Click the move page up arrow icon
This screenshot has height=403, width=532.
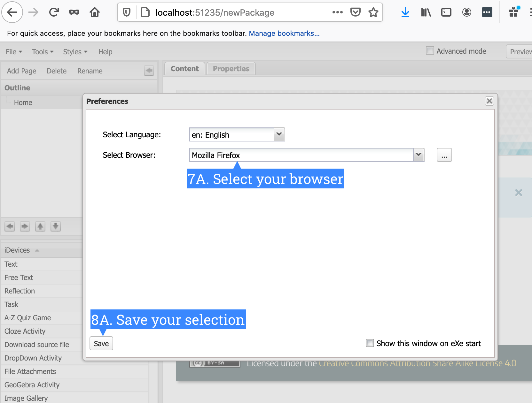click(40, 226)
